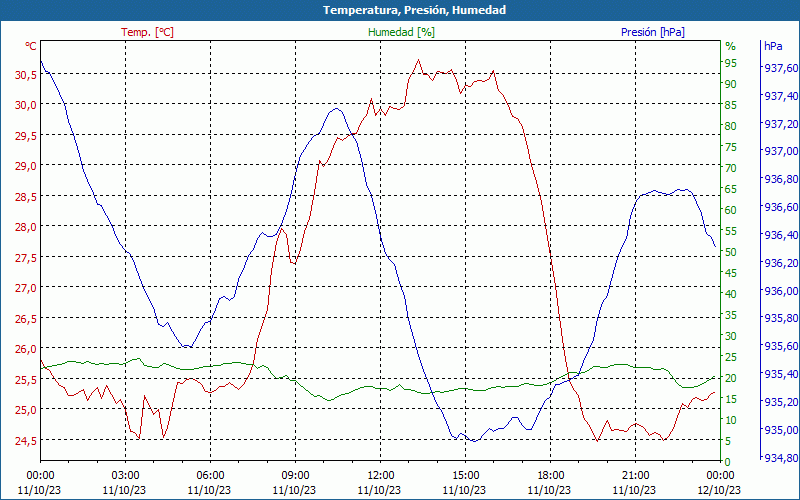The width and height of the screenshot is (800, 500).
Task: Click the 21:00 11/10/23 time label
Action: coord(635,483)
